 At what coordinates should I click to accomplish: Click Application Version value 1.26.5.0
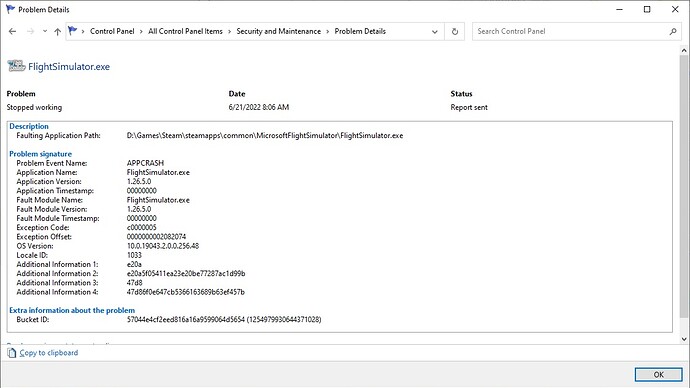click(x=139, y=182)
